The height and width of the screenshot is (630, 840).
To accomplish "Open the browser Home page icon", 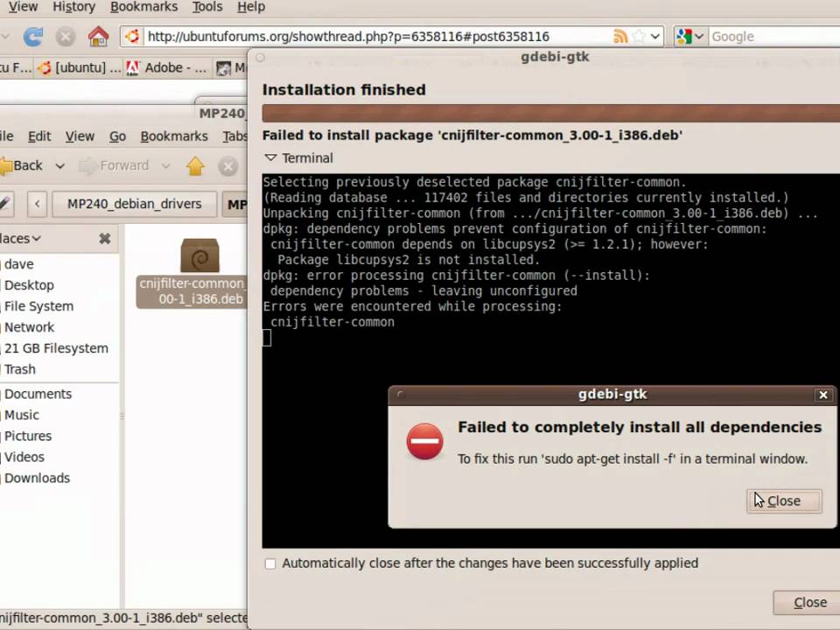I will [98, 37].
